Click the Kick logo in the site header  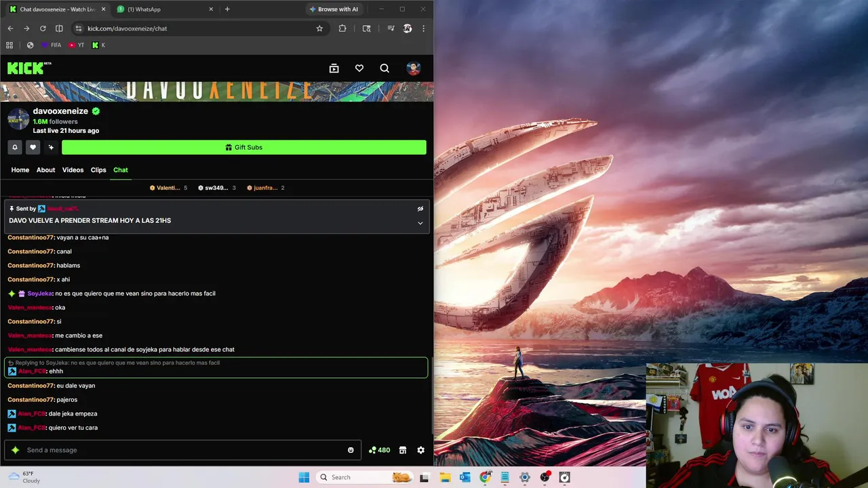(29, 68)
